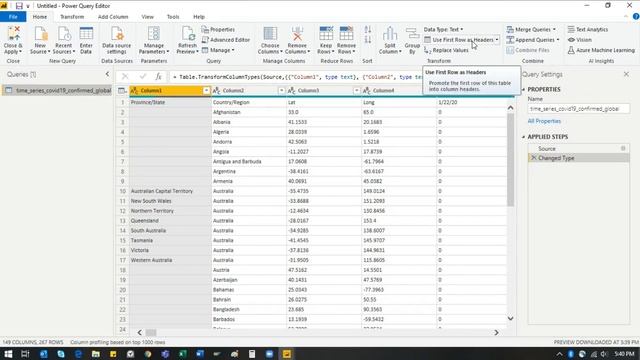The width and height of the screenshot is (640, 360).
Task: Open the Advanced Editor
Action: tap(225, 40)
